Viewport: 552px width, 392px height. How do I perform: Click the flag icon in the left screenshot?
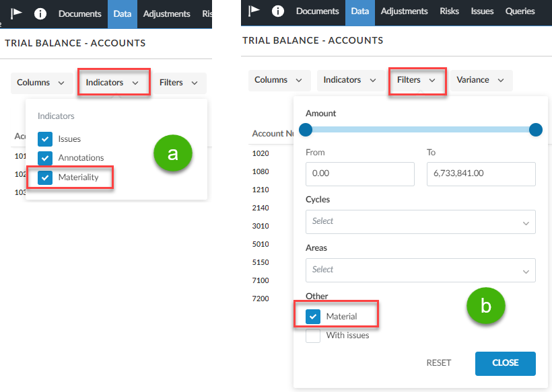[x=16, y=13]
